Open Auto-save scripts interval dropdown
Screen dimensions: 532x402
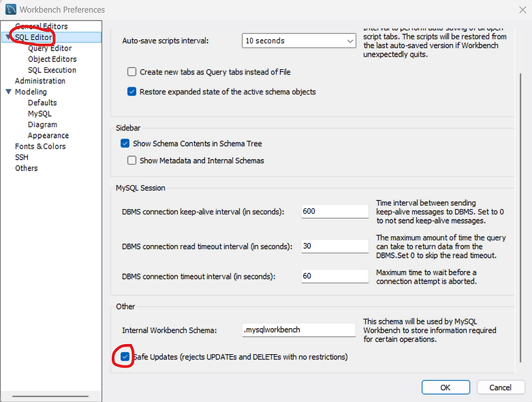(x=299, y=41)
